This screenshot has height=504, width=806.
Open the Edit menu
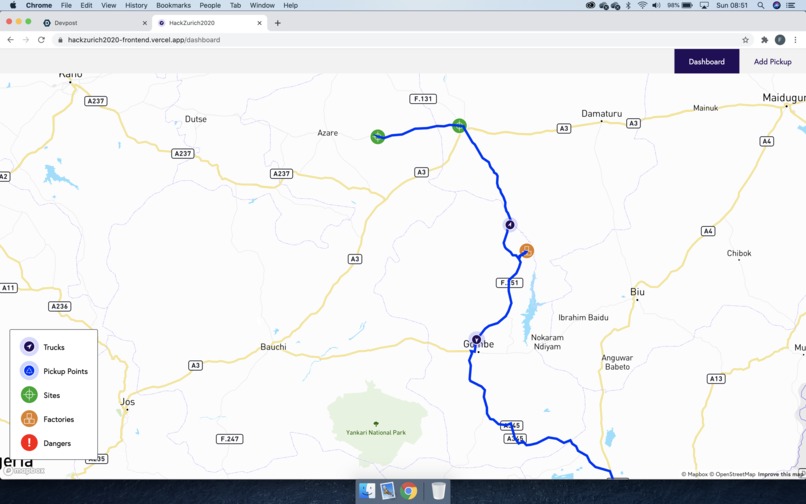click(86, 5)
